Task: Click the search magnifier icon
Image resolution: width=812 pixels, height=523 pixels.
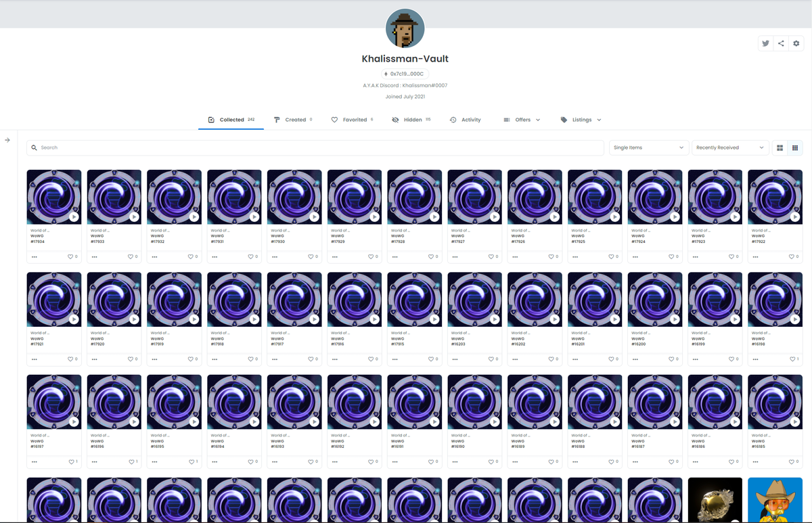Action: coord(35,147)
